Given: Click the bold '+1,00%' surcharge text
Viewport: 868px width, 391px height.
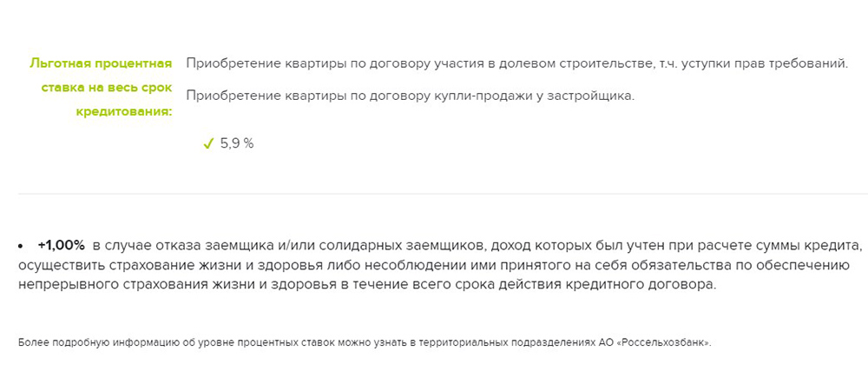Looking at the screenshot, I should (x=62, y=245).
